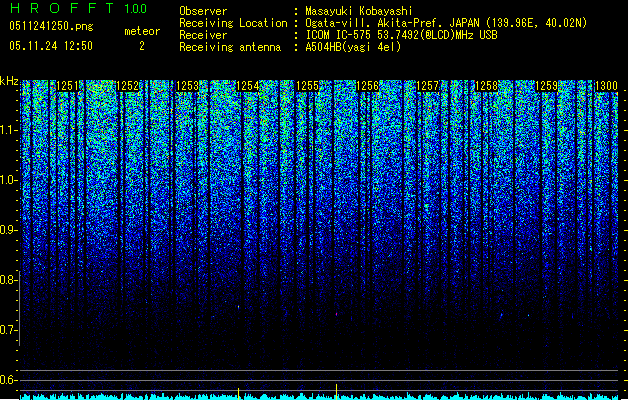Viewport: 629px width, 400px height.
Task: Click the 1251 time marker
Action: [x=67, y=86]
